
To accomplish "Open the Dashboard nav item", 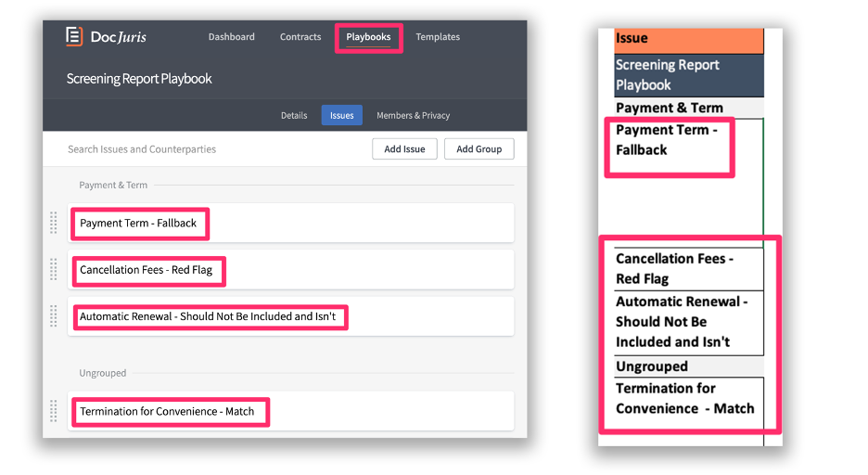I will (232, 36).
